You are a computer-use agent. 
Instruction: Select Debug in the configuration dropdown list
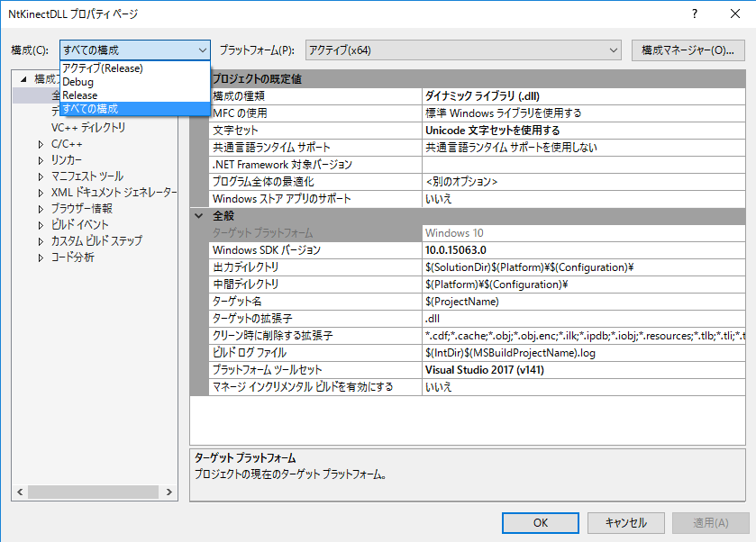click(x=77, y=82)
